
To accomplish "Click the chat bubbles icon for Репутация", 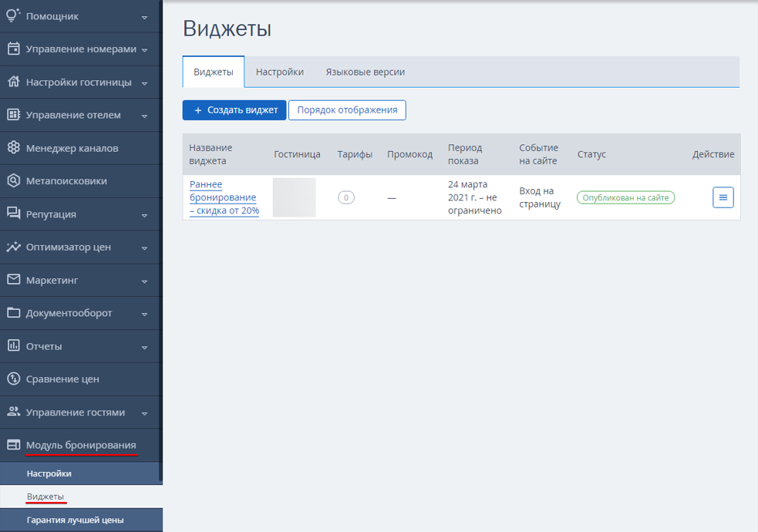I will (x=14, y=214).
